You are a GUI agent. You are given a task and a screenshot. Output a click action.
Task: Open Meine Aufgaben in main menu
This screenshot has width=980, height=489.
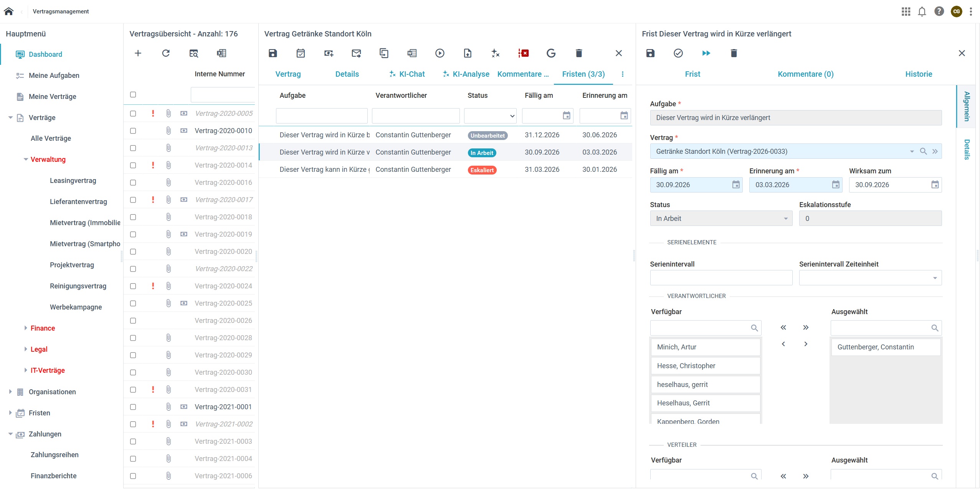click(54, 76)
